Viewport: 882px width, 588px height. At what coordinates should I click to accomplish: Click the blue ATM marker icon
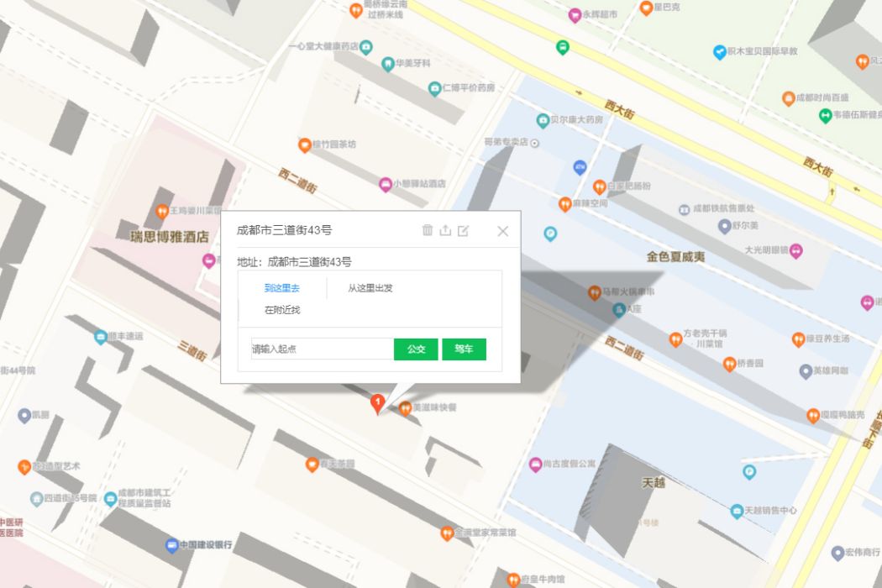click(580, 167)
